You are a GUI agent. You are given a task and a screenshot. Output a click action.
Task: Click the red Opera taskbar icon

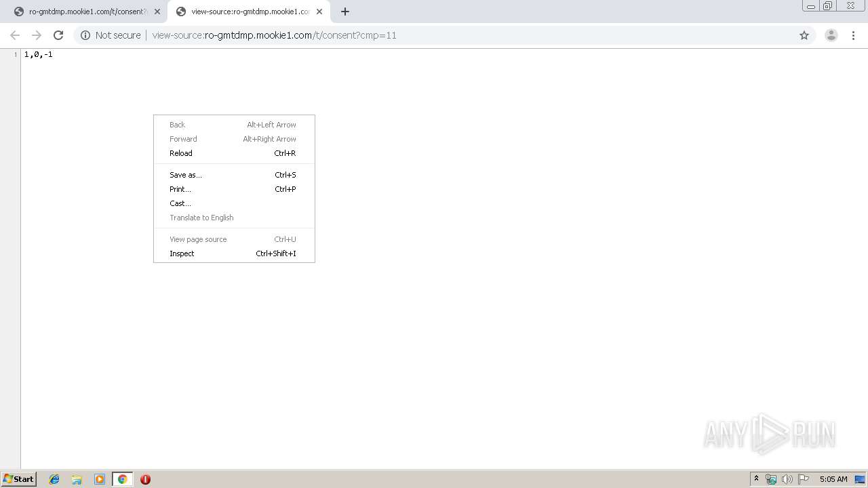click(145, 479)
